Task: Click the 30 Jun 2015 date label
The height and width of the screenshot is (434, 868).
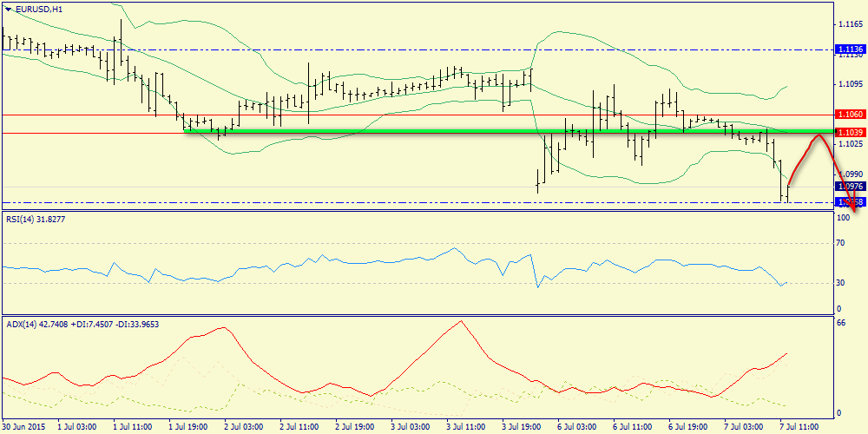Action: [25, 427]
